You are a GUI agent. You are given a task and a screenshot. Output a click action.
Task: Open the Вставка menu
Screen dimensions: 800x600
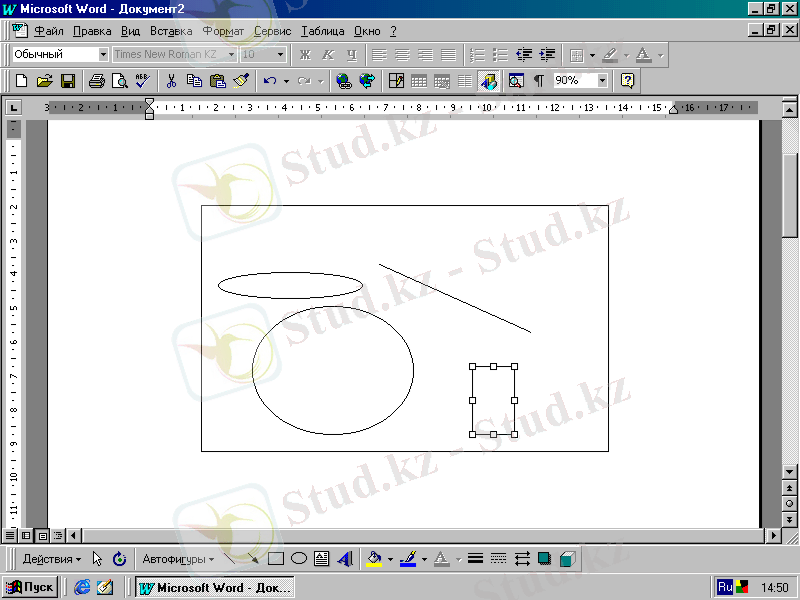point(171,31)
